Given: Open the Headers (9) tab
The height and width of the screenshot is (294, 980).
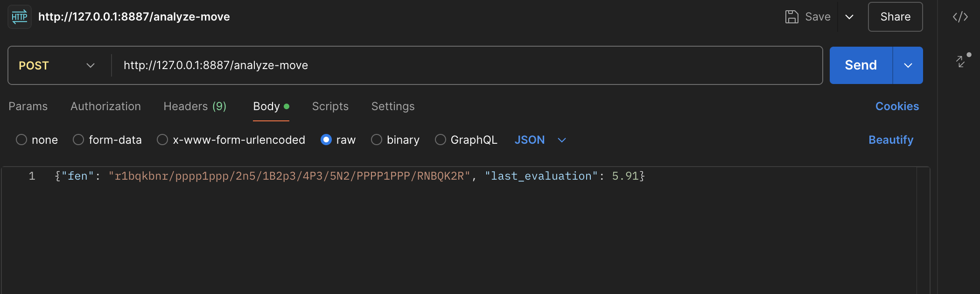Looking at the screenshot, I should pos(195,106).
